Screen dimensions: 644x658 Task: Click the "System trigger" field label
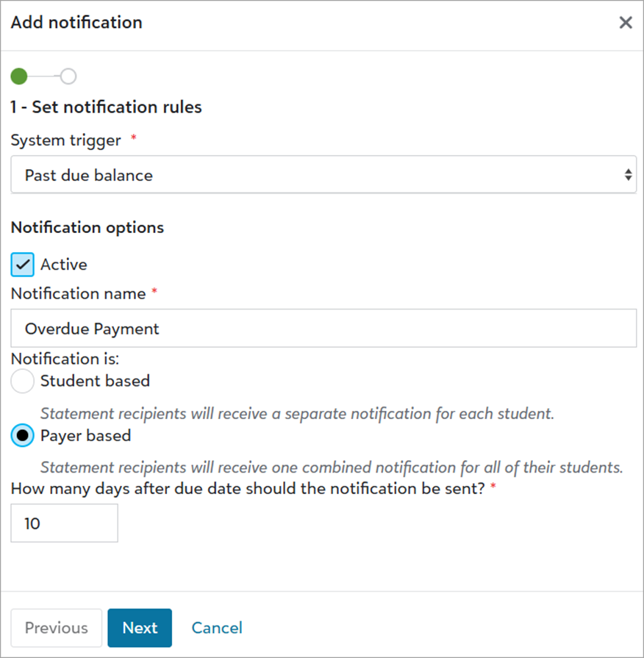pos(66,140)
